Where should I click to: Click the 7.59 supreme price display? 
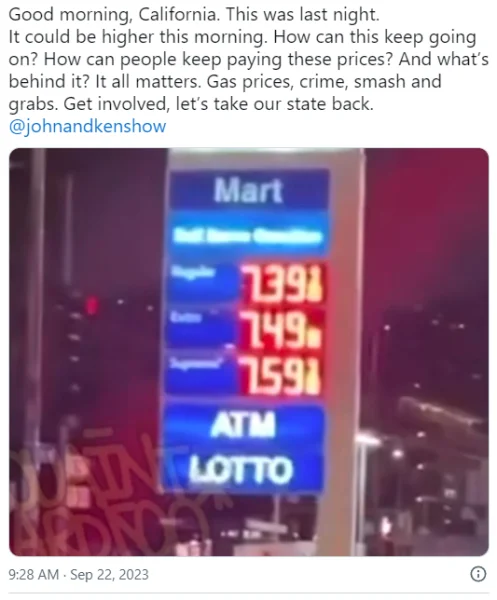(279, 375)
